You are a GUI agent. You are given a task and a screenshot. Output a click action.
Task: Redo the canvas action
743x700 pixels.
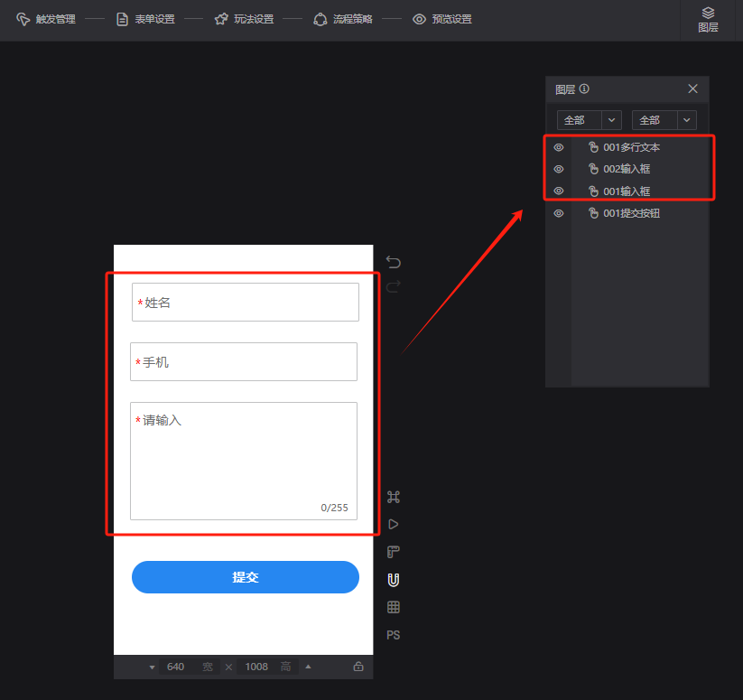[394, 286]
